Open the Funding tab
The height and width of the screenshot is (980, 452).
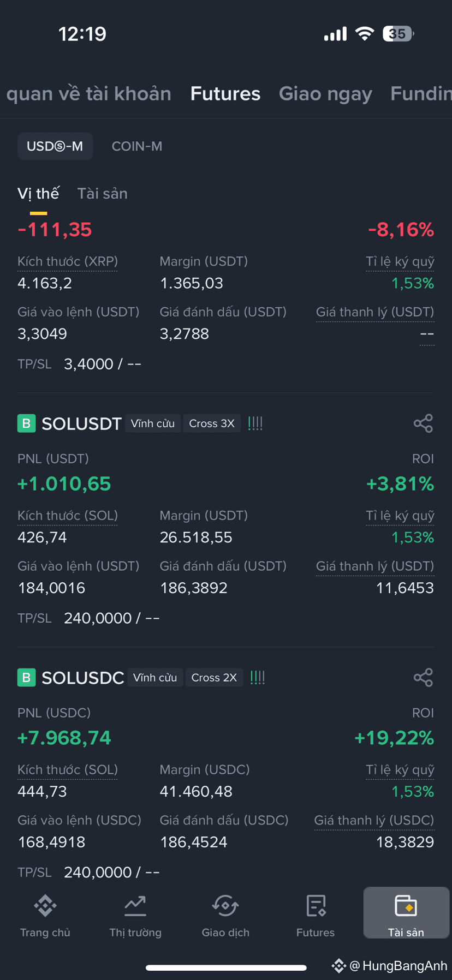coord(421,94)
